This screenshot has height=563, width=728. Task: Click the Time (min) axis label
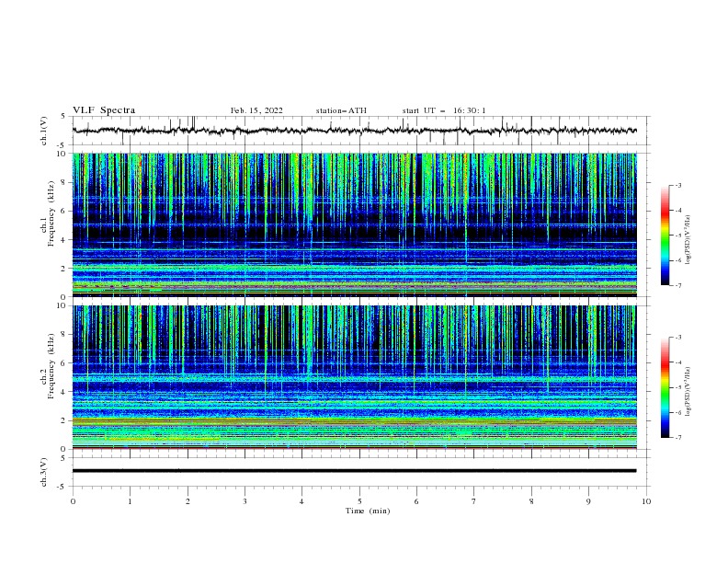(x=368, y=511)
